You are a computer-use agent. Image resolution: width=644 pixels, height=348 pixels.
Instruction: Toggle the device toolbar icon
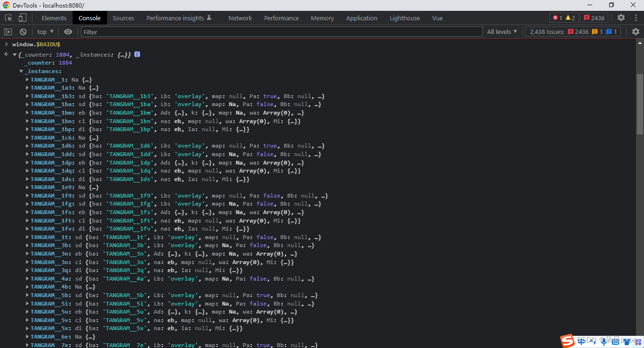[x=22, y=18]
